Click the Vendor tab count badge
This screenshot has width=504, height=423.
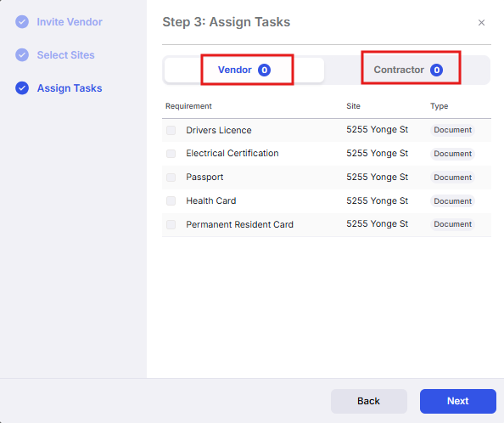[264, 70]
